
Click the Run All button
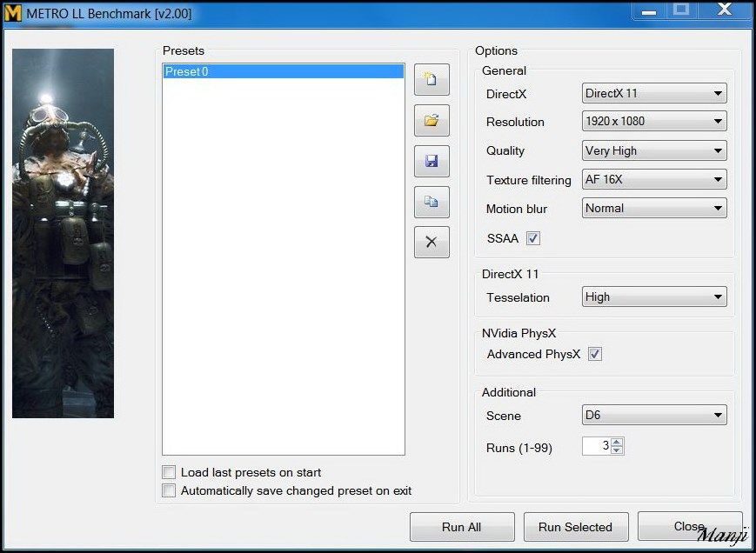(462, 527)
